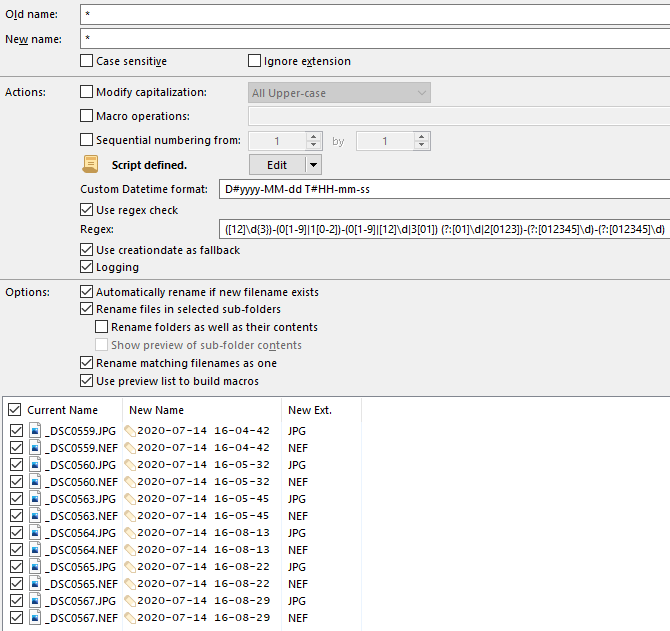The width and height of the screenshot is (670, 631).
Task: Click the tag icon in _DSC0565.NEF row
Action: coord(130,584)
